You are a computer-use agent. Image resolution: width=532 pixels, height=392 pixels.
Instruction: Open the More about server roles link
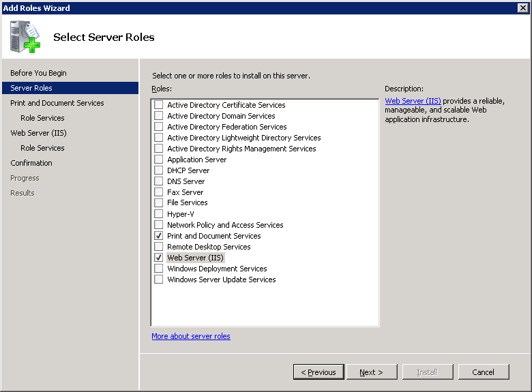click(191, 336)
